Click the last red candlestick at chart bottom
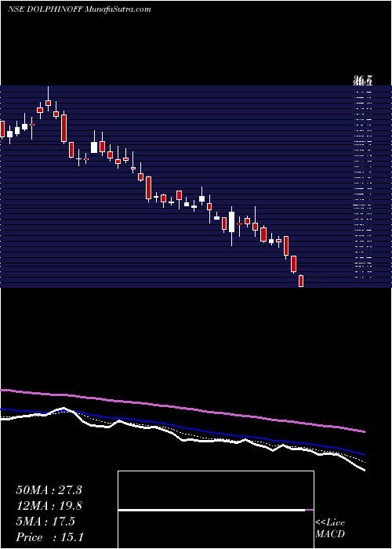 pyautogui.click(x=300, y=281)
